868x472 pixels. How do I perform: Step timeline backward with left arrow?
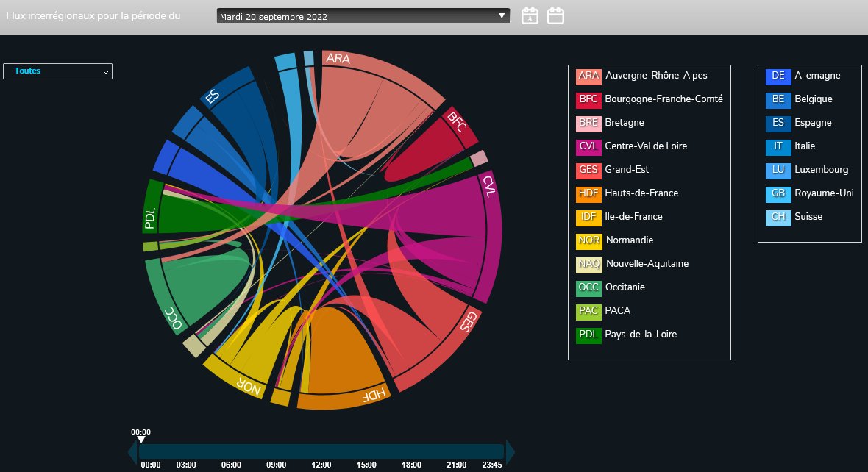coord(132,452)
